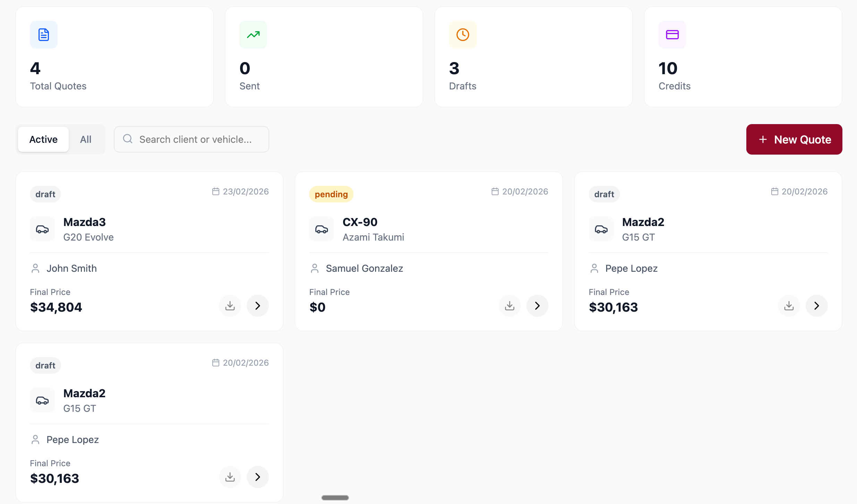Image resolution: width=857 pixels, height=504 pixels.
Task: Click the draft badge on the Mazda3 card
Action: pos(45,194)
